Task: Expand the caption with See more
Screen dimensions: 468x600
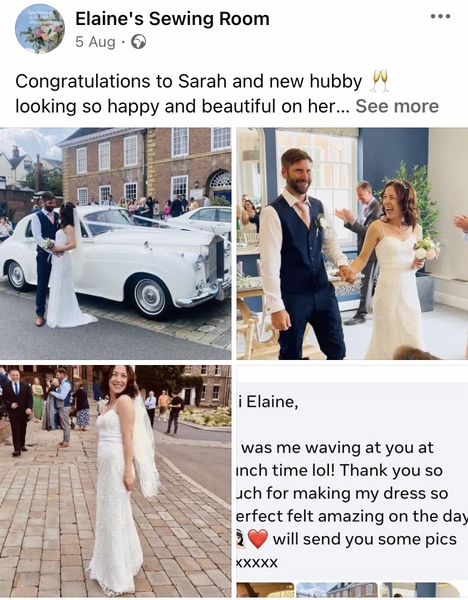Action: click(x=397, y=106)
